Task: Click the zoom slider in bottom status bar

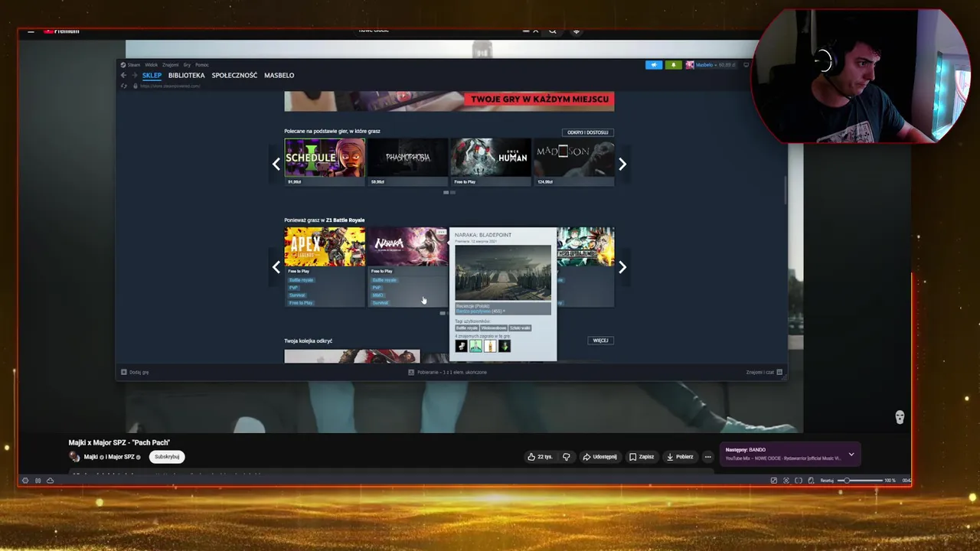Action: tap(862, 481)
